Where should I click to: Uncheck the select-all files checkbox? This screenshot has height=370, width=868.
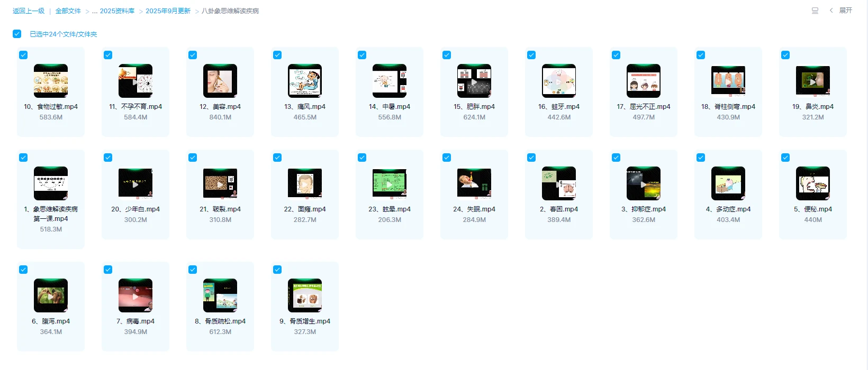point(17,34)
